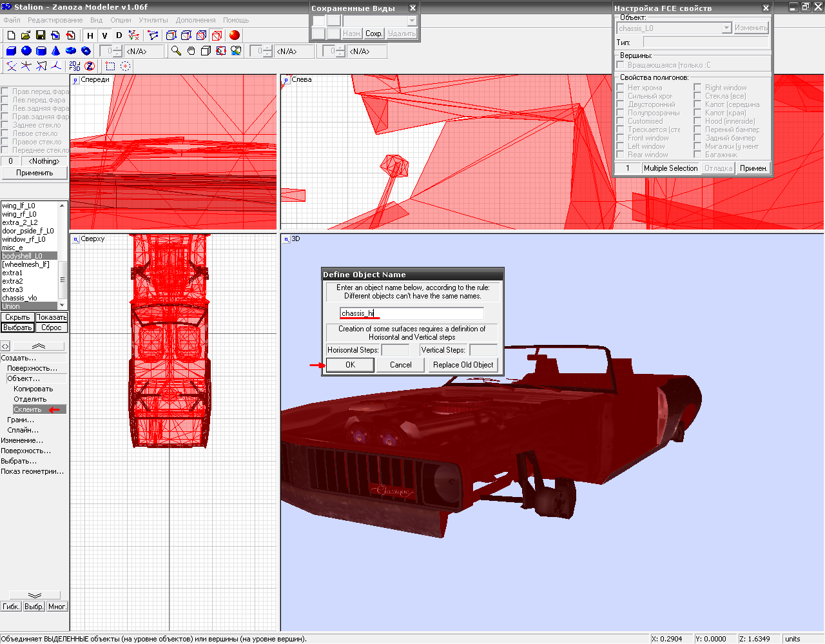Click the red render ball icon
The width and height of the screenshot is (825, 644).
click(x=234, y=35)
